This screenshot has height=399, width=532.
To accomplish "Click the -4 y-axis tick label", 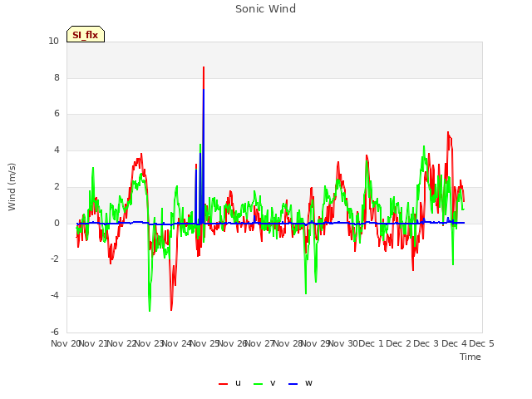I will coord(55,296).
